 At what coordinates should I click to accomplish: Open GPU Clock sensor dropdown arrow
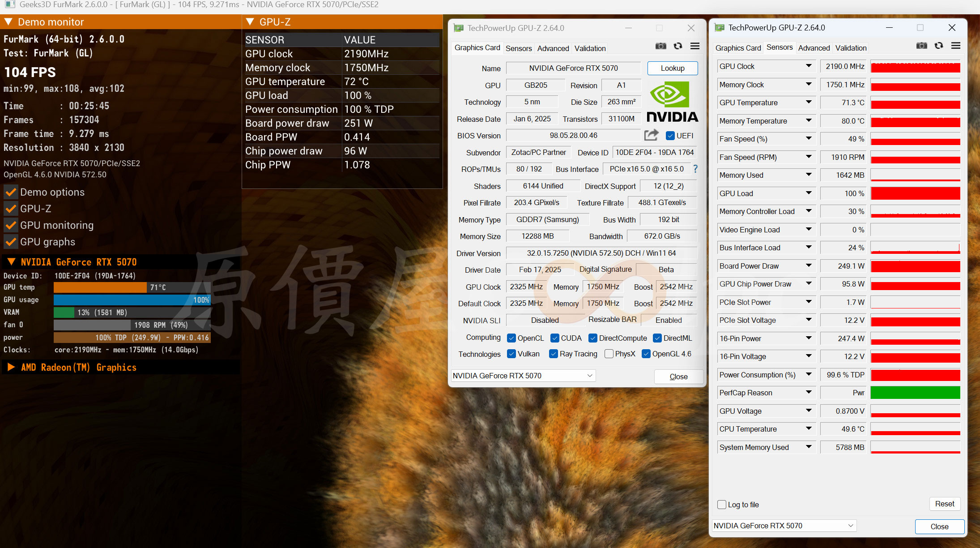pos(809,66)
